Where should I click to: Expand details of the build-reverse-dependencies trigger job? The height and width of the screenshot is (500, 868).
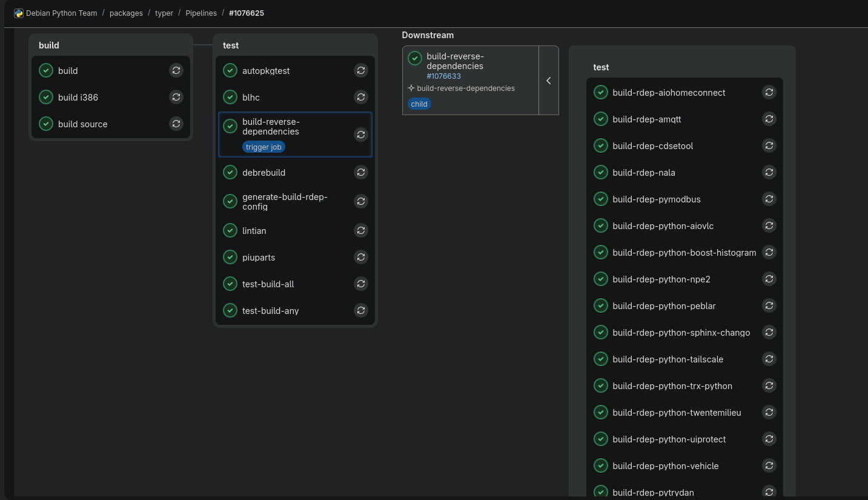(x=271, y=127)
